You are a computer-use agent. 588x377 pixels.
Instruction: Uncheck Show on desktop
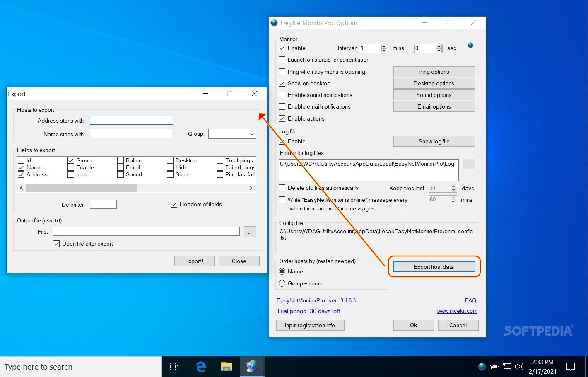coord(282,83)
